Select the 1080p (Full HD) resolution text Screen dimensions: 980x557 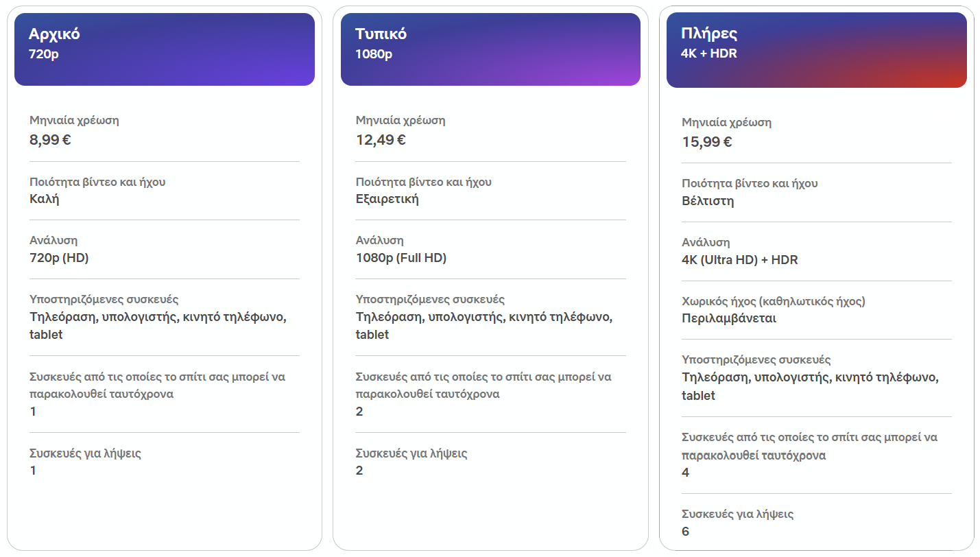401,258
